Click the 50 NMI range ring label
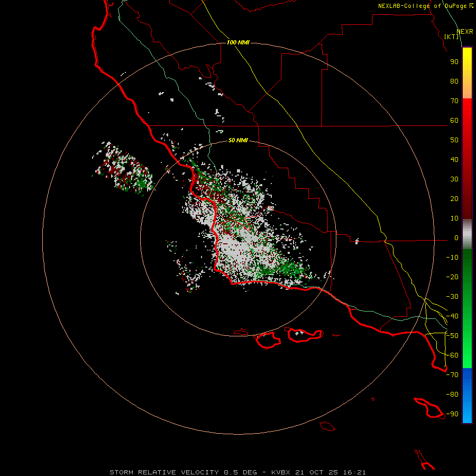 coord(238,140)
